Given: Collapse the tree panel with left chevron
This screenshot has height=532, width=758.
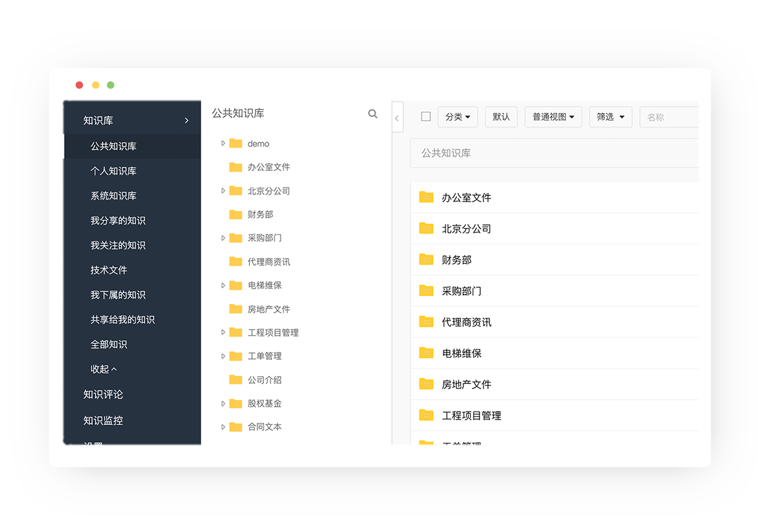Looking at the screenshot, I should click(397, 118).
